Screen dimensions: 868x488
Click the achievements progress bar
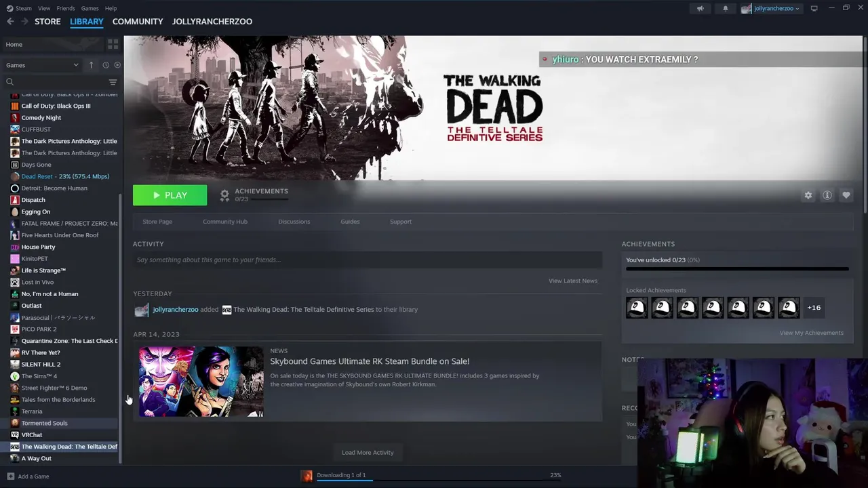click(x=737, y=269)
